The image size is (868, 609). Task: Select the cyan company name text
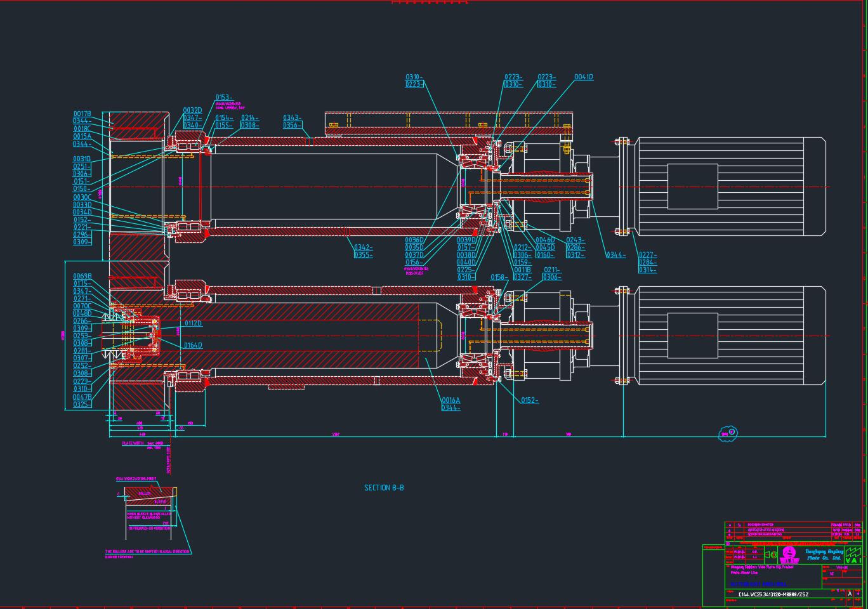pyautogui.click(x=824, y=554)
